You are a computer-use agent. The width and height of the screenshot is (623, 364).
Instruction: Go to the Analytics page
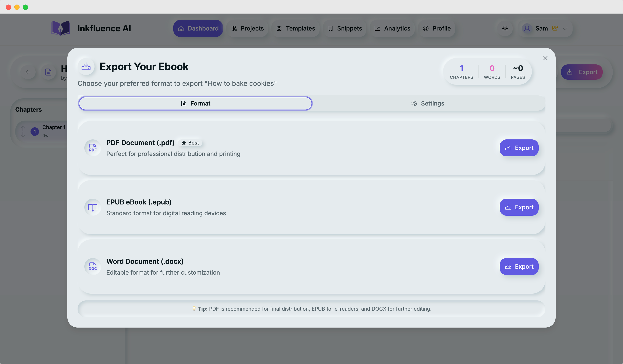[392, 28]
